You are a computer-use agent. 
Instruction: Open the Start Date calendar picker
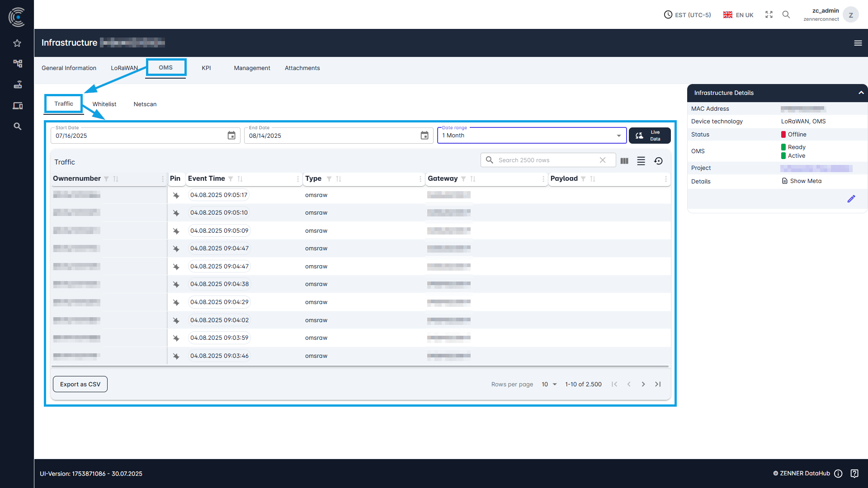click(231, 135)
